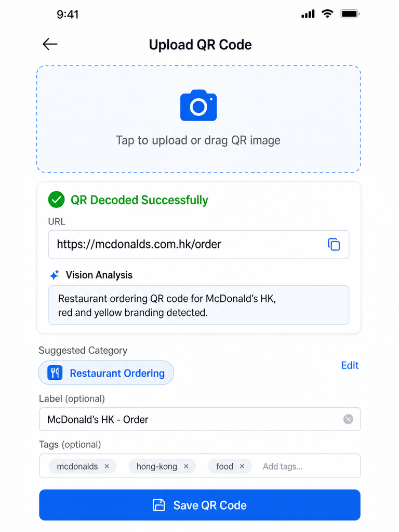This screenshot has width=399, height=532.
Task: Click the 'Upload QR Code' title
Action: click(200, 45)
